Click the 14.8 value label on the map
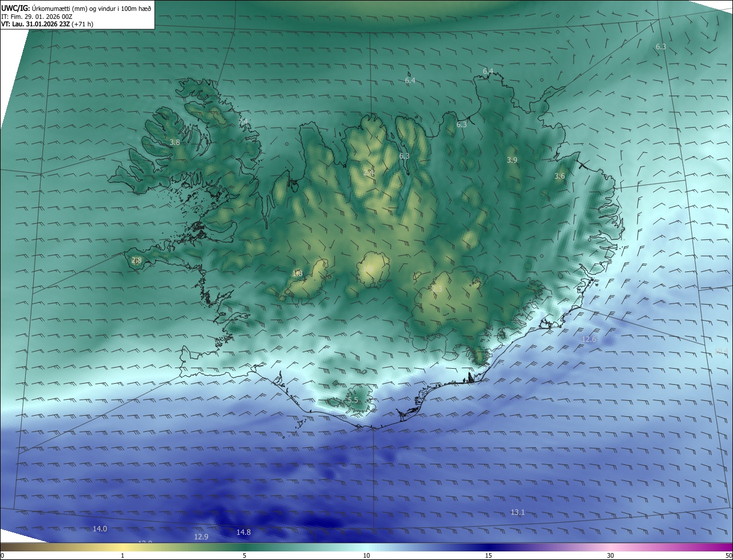 pos(243,532)
